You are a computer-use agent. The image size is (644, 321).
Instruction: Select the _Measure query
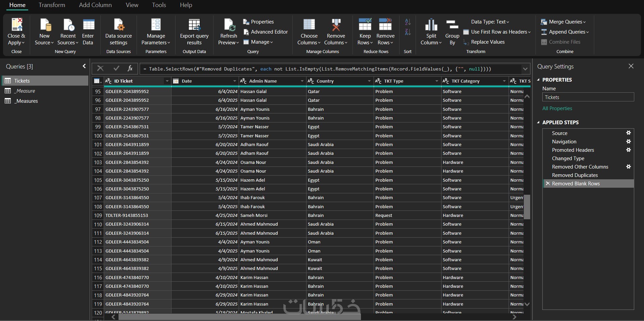pyautogui.click(x=45, y=91)
